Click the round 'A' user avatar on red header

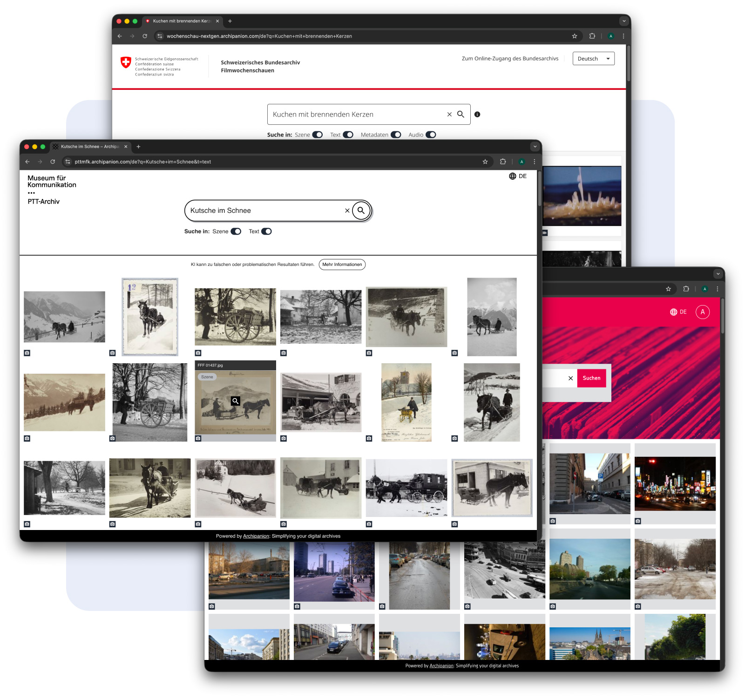point(702,312)
